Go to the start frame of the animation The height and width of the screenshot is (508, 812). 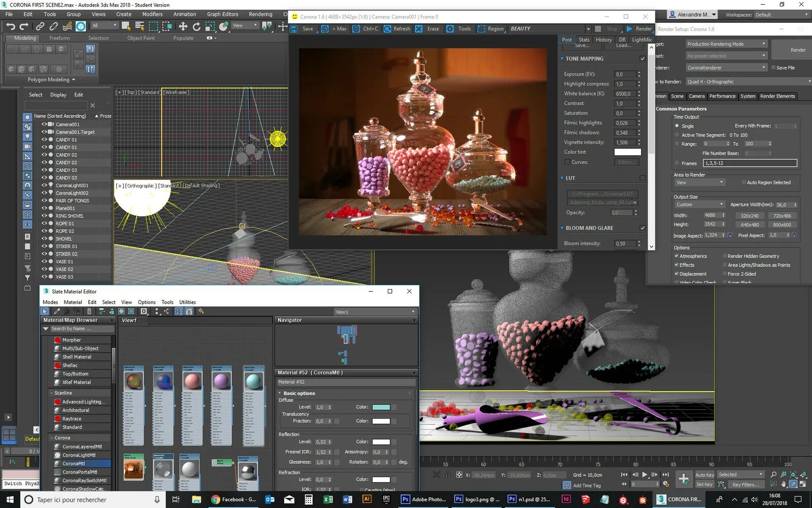tap(624, 474)
